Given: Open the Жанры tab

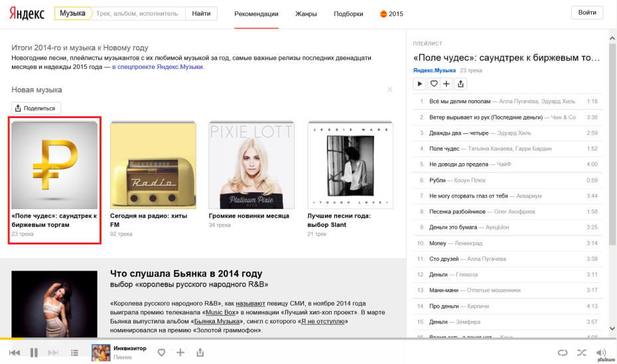Looking at the screenshot, I should point(306,14).
